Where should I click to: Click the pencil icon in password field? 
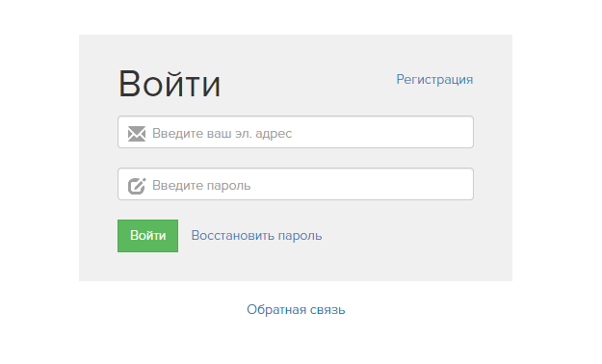tap(137, 186)
